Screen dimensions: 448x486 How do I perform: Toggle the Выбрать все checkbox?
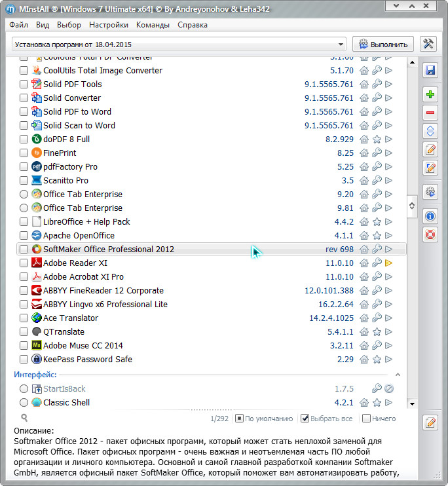pos(305,419)
